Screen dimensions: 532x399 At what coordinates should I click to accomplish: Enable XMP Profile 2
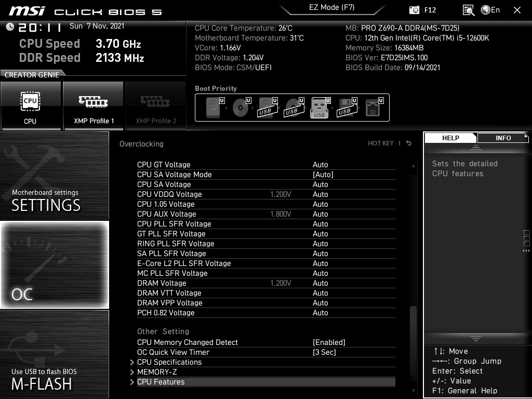pos(156,106)
